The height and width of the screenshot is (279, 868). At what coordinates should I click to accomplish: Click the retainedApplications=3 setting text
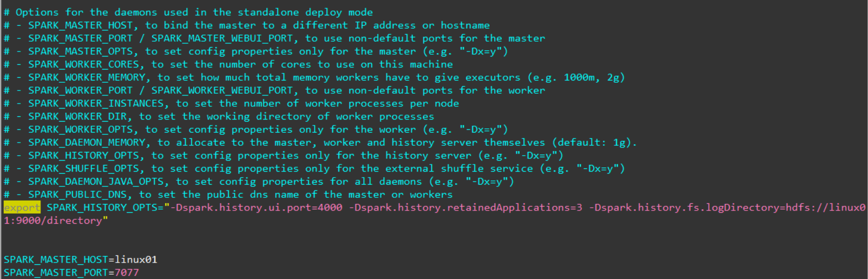[515, 208]
